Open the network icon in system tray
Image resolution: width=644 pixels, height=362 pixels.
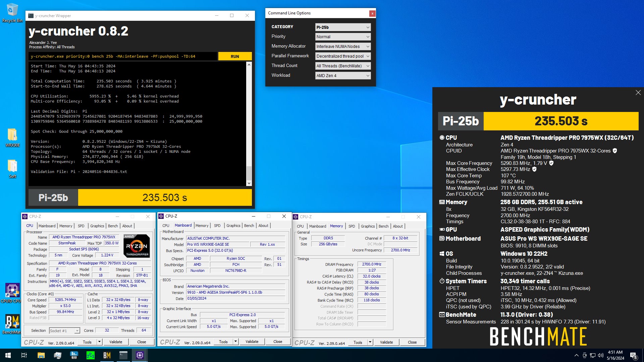point(593,355)
